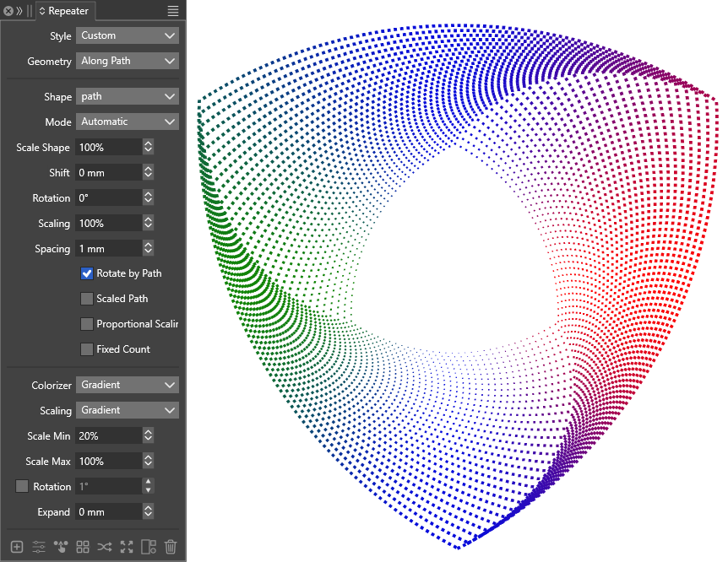The image size is (728, 562).
Task: Open the Colorizer dropdown showing Gradient
Action: (128, 385)
